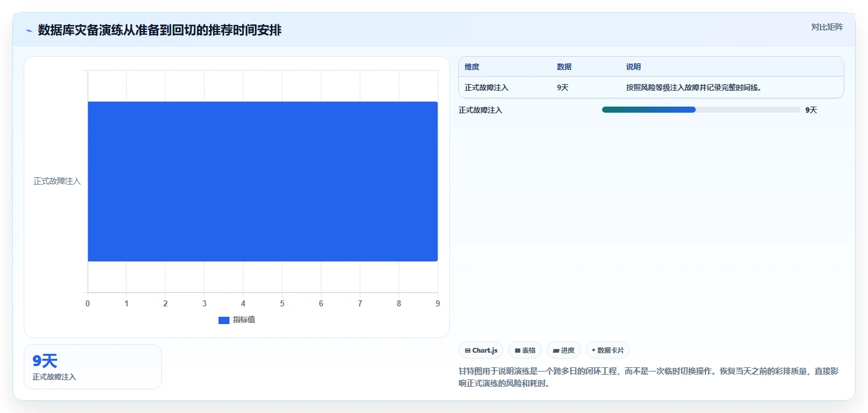This screenshot has height=413, width=868.
Task: Select the 进度 tag chip
Action: (564, 350)
